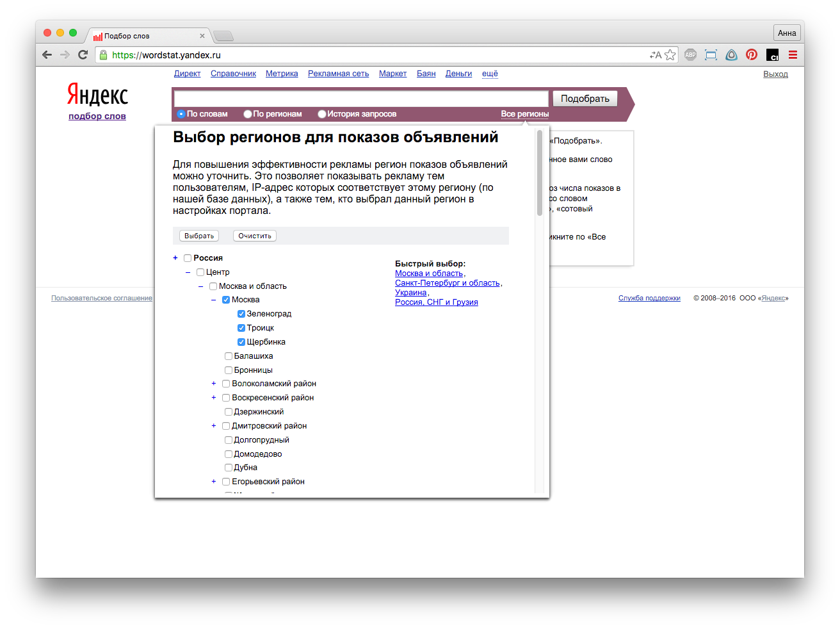This screenshot has height=629, width=840.
Task: Open the Chrome hamburger menu
Action: point(793,55)
